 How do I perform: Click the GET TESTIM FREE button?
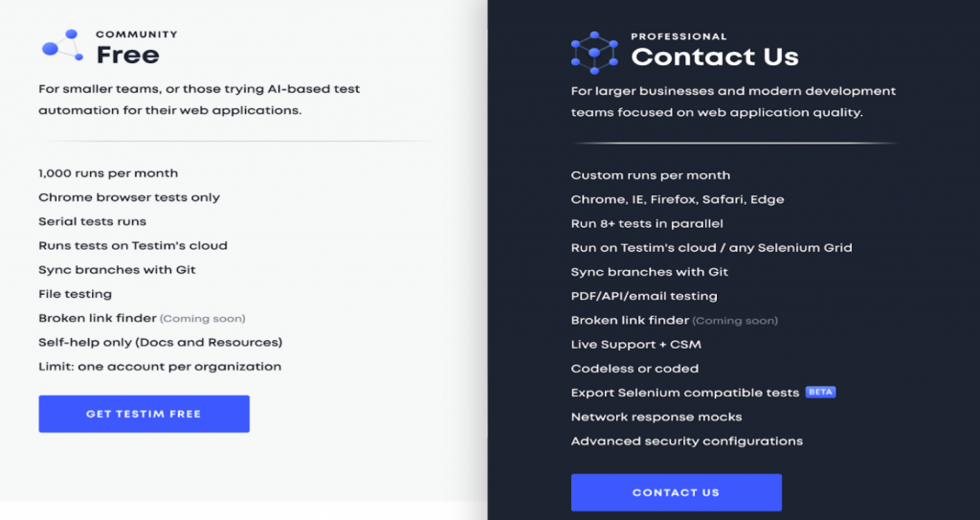[144, 414]
